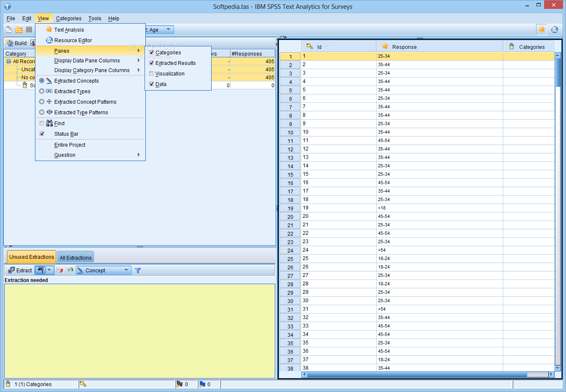This screenshot has width=566, height=392.
Task: Select row header 19 in data table
Action: click(x=290, y=208)
